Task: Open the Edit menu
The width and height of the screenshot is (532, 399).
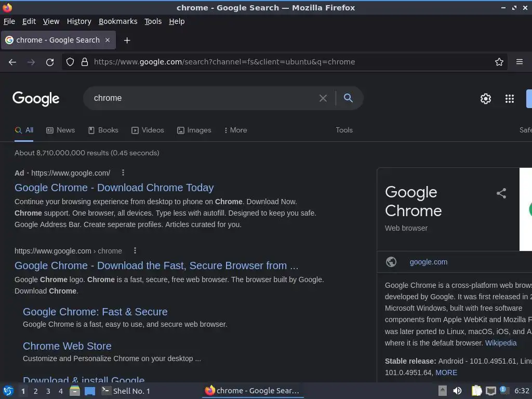Action: pyautogui.click(x=29, y=21)
